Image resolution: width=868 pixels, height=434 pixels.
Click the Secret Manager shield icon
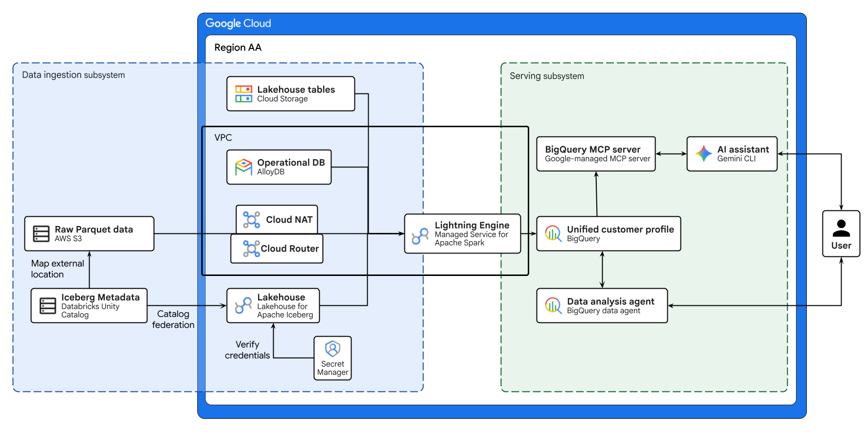click(x=332, y=349)
